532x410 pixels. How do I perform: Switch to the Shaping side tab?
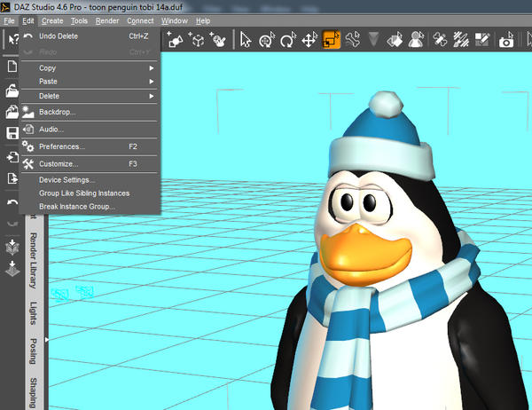33,393
